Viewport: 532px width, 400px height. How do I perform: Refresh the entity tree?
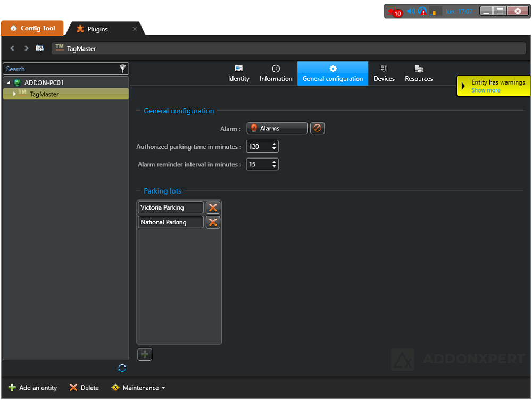coord(122,368)
